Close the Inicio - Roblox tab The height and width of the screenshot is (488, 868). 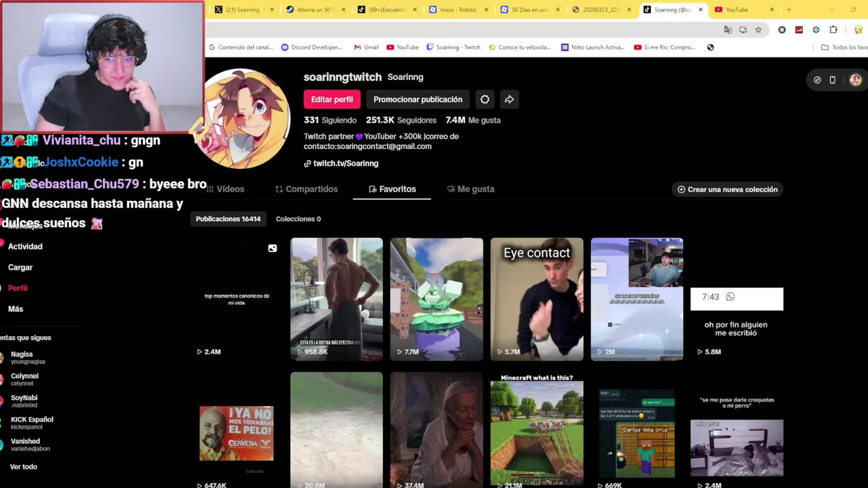click(x=487, y=9)
